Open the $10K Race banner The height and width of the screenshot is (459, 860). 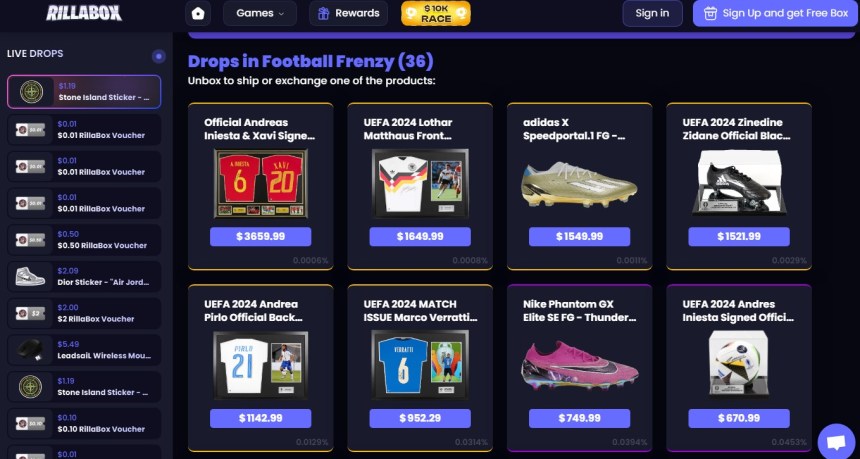(x=435, y=14)
